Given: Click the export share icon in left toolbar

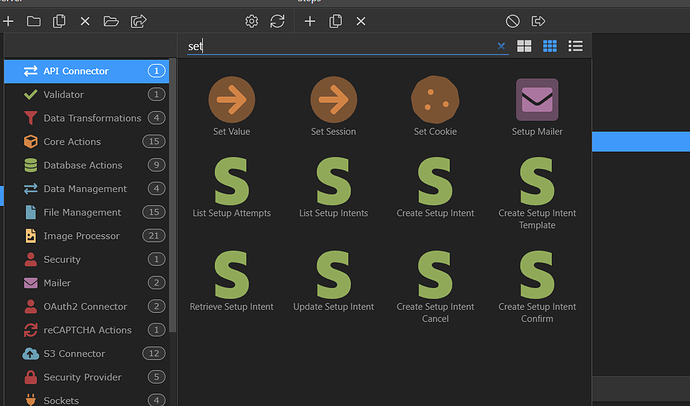Looking at the screenshot, I should click(x=138, y=21).
